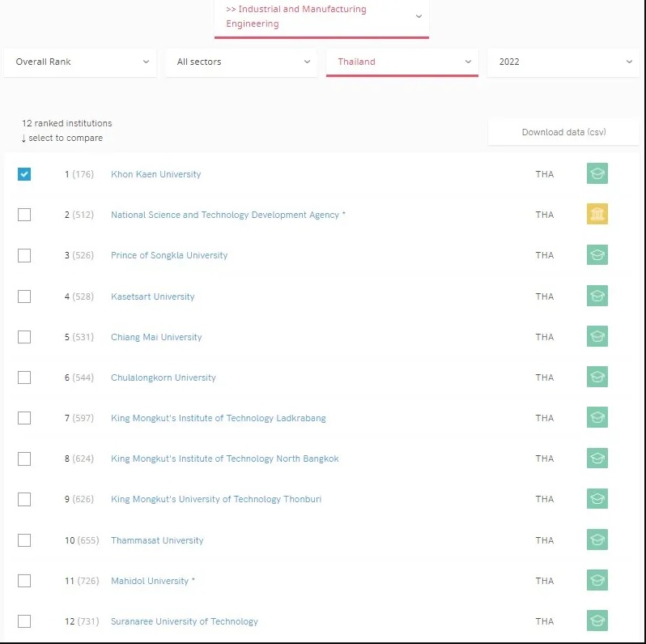
Task: Click the sector icon in KMIT Ladkrabang row
Action: pyautogui.click(x=597, y=417)
